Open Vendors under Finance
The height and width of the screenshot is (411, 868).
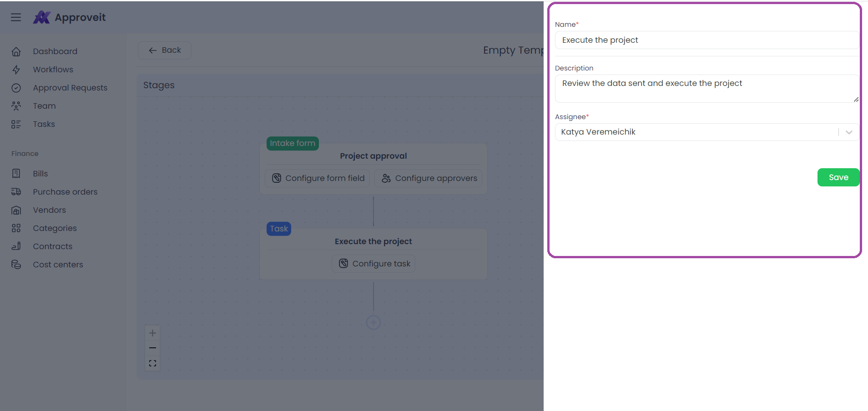click(49, 210)
